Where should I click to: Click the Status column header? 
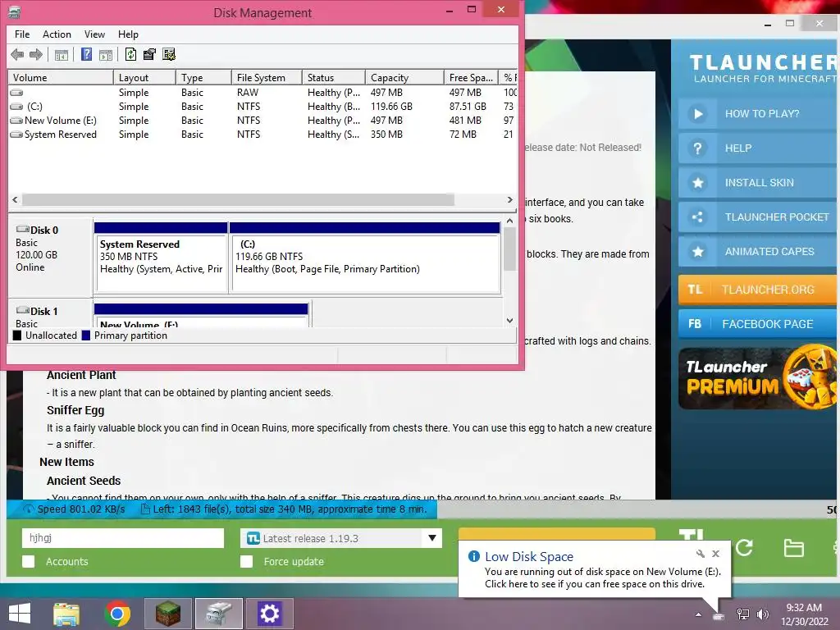(x=334, y=78)
